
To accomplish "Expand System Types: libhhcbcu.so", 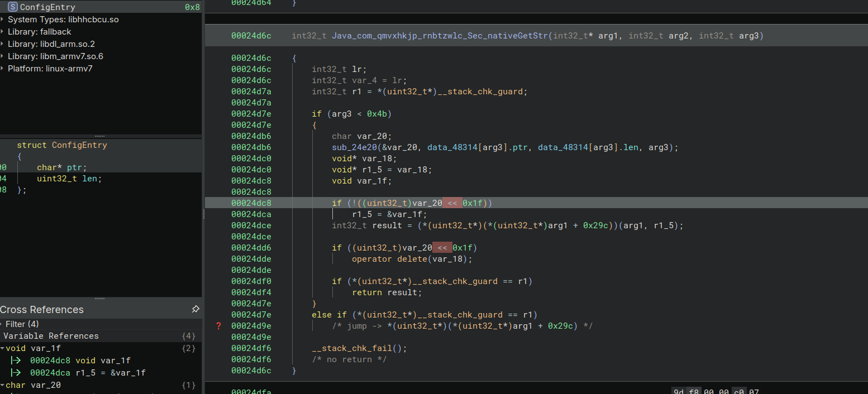I will click(x=3, y=20).
